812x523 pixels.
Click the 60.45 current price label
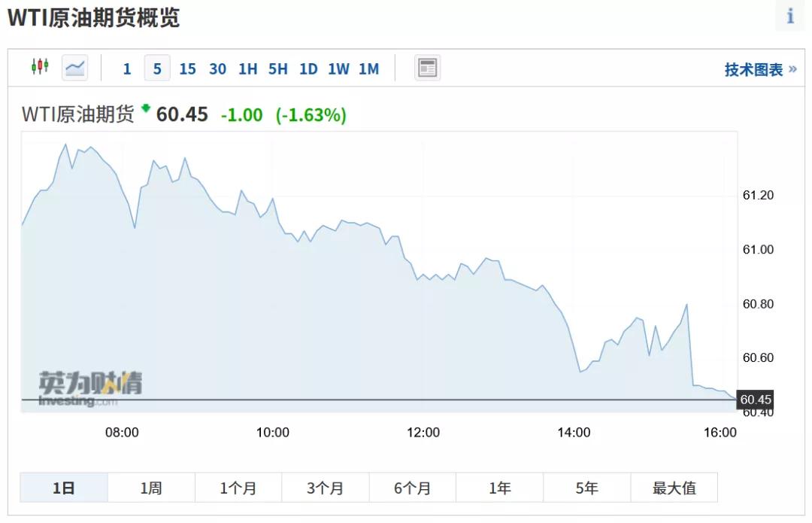[756, 400]
